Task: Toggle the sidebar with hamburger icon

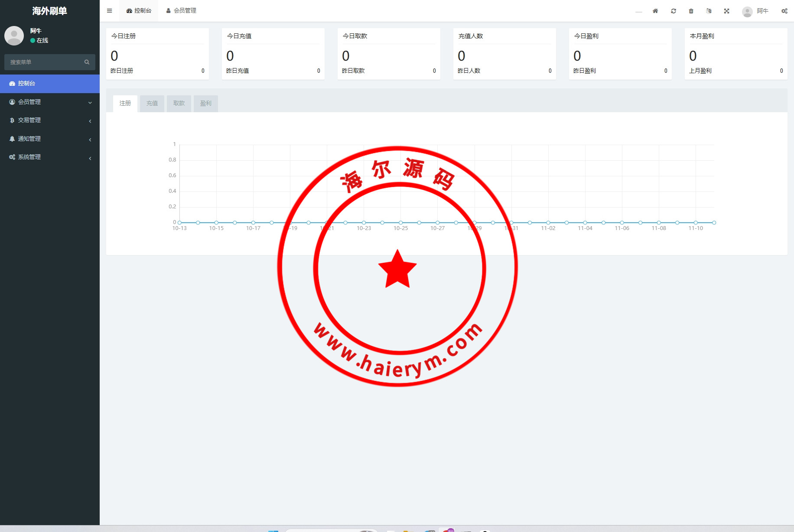Action: coord(110,11)
